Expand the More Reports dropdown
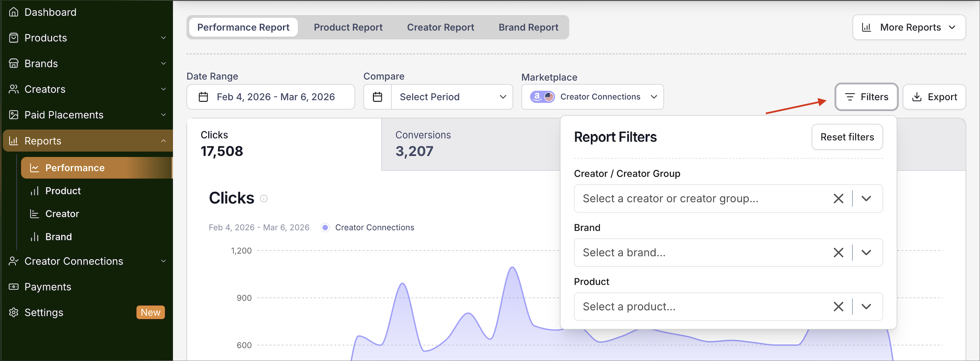The image size is (980, 361). point(909,27)
